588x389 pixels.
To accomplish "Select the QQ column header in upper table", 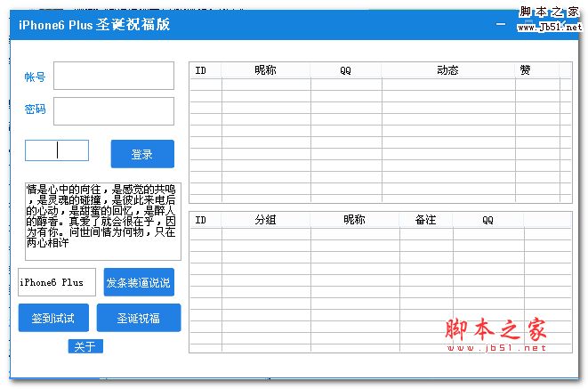I will coord(346,70).
